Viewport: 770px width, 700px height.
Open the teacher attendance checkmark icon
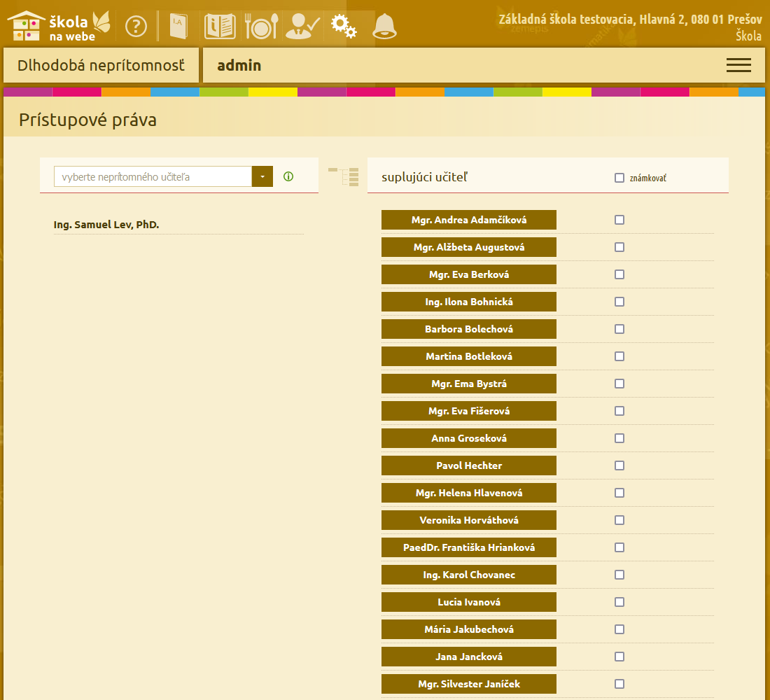coord(302,27)
